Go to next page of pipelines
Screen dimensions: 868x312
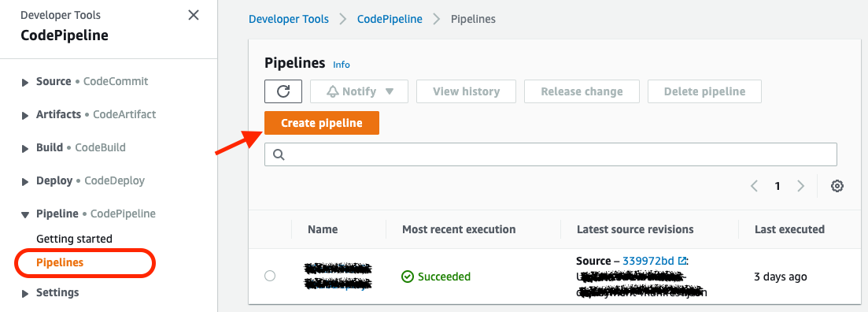click(x=800, y=186)
